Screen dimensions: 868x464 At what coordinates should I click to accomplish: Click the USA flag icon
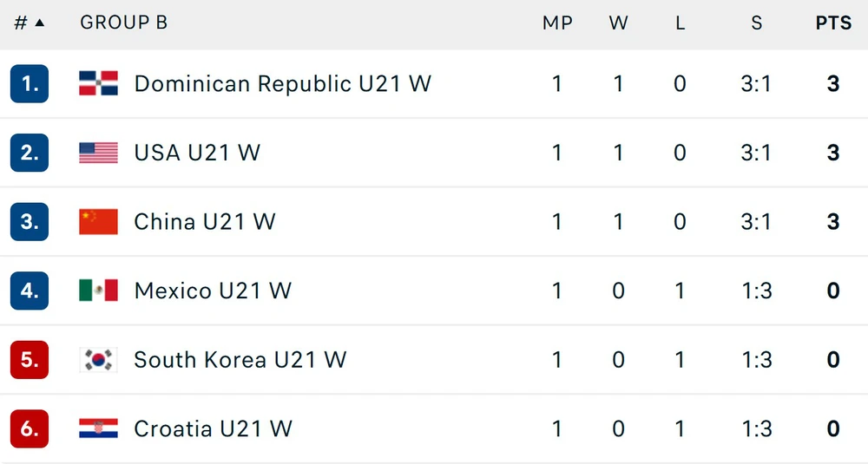99,153
